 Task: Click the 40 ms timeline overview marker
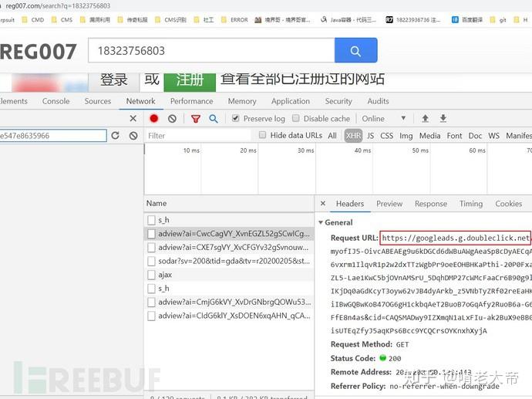[362, 150]
